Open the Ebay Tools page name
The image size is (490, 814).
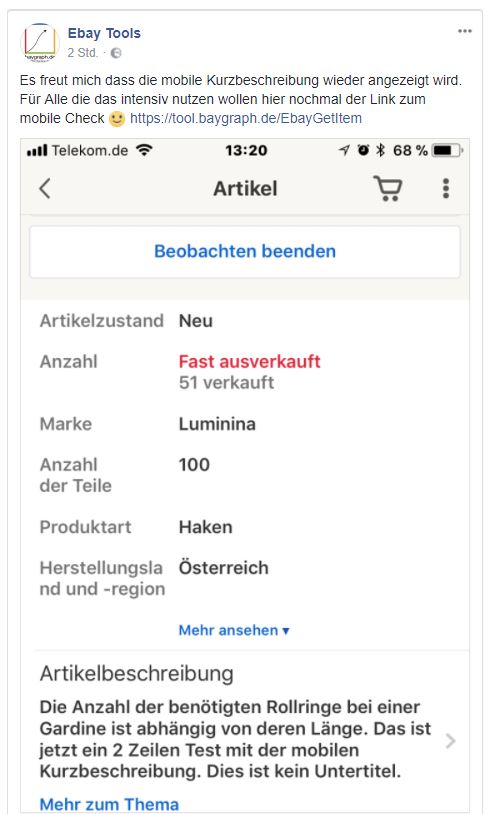104,33
